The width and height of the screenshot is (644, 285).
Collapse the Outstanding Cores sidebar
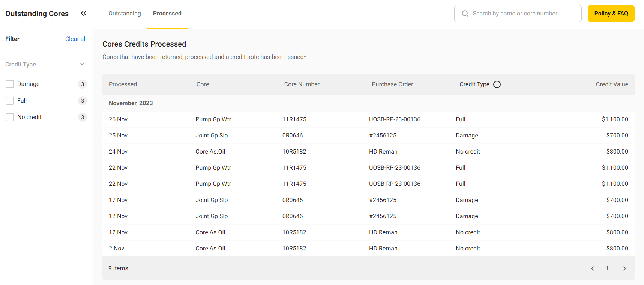coord(84,14)
